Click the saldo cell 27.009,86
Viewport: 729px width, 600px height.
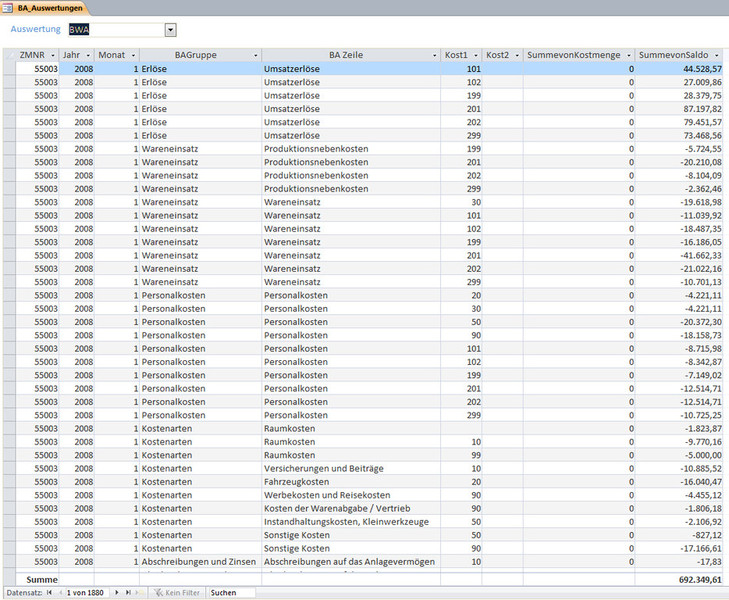pyautogui.click(x=679, y=82)
